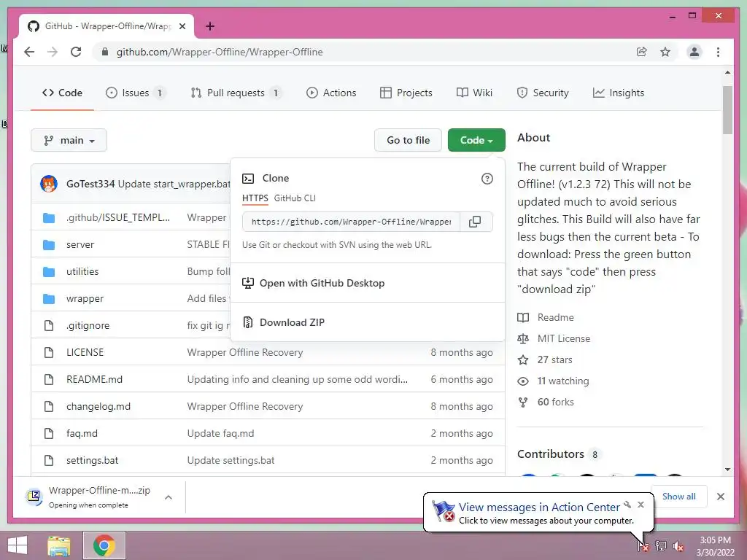The width and height of the screenshot is (747, 560).
Task: Open the wrapper folder
Action: point(85,298)
